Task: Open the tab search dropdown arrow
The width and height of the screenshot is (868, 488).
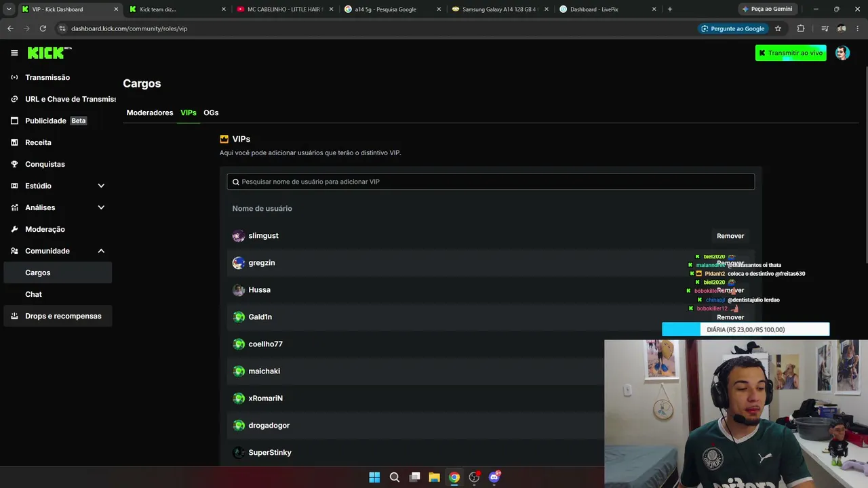Action: tap(9, 9)
